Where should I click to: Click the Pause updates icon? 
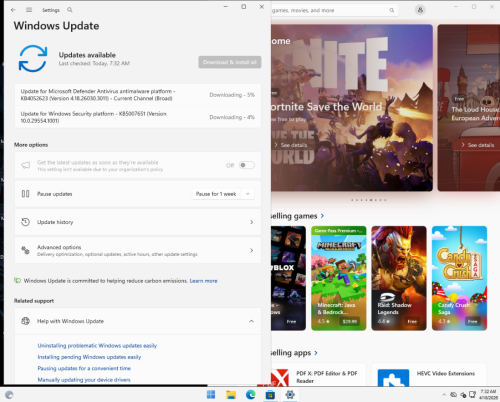[x=25, y=194]
